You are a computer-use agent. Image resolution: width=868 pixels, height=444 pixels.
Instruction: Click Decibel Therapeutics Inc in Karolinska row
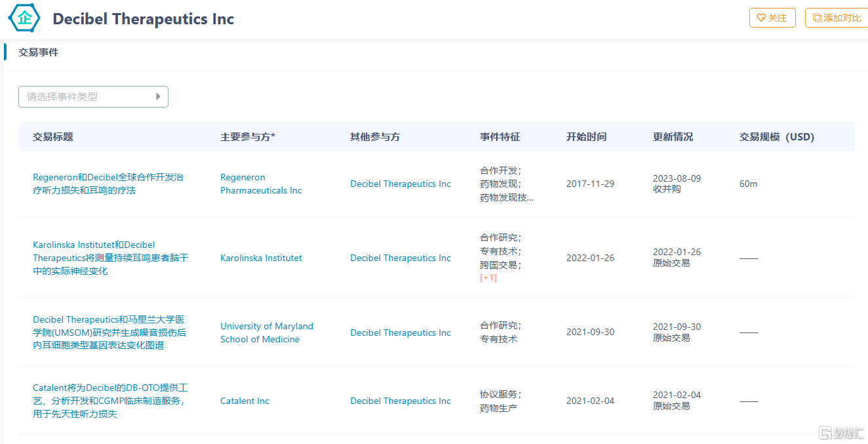(401, 258)
